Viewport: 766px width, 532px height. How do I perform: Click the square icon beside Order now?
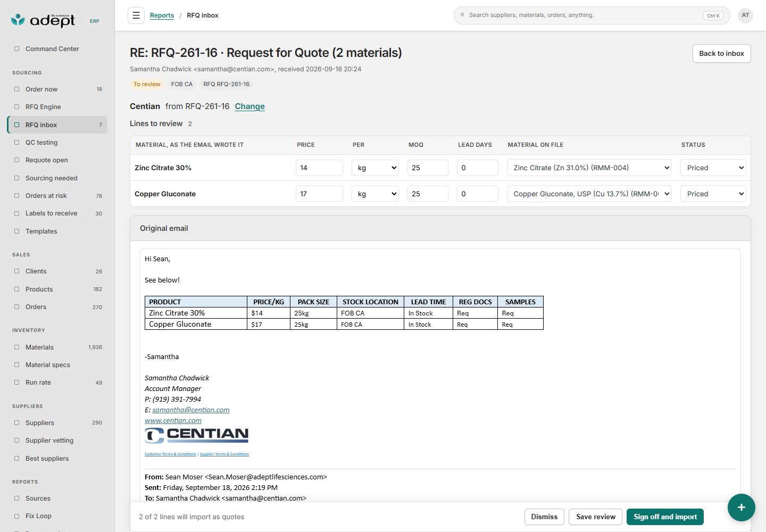click(x=16, y=89)
